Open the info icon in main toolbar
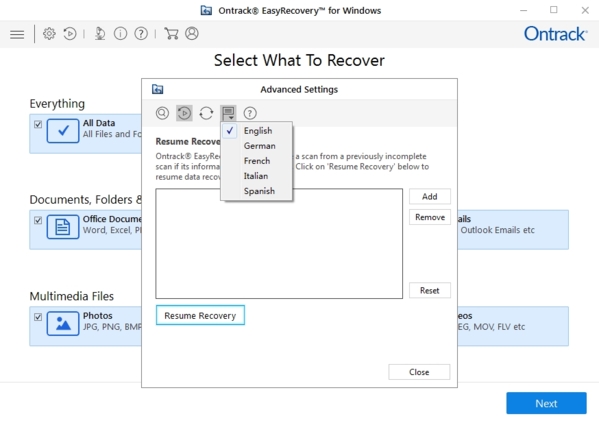Image resolution: width=599 pixels, height=423 pixels. pyautogui.click(x=120, y=34)
